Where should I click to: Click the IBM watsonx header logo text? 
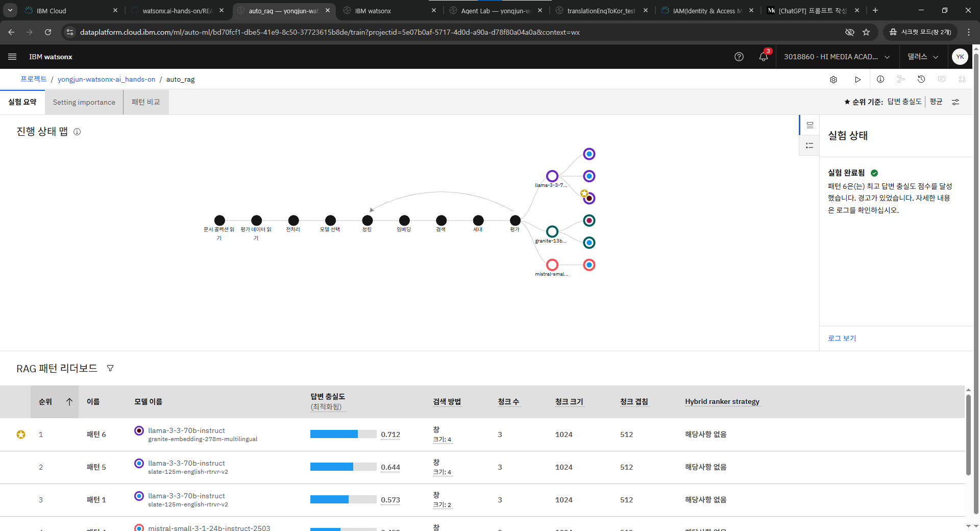[51, 57]
